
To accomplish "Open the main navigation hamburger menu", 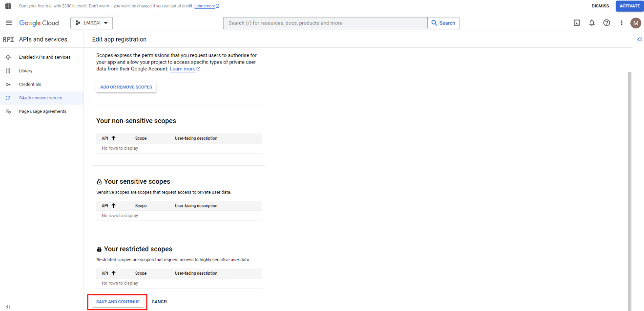I will point(8,23).
